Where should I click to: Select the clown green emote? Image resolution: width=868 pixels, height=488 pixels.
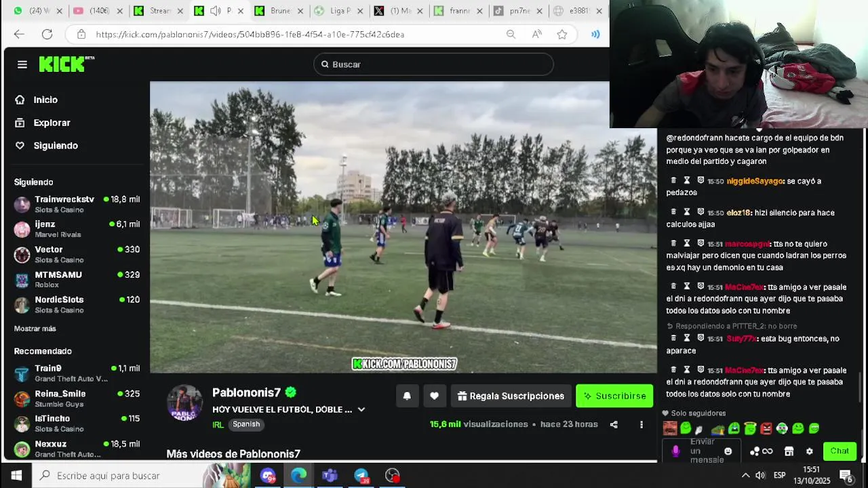click(x=782, y=428)
